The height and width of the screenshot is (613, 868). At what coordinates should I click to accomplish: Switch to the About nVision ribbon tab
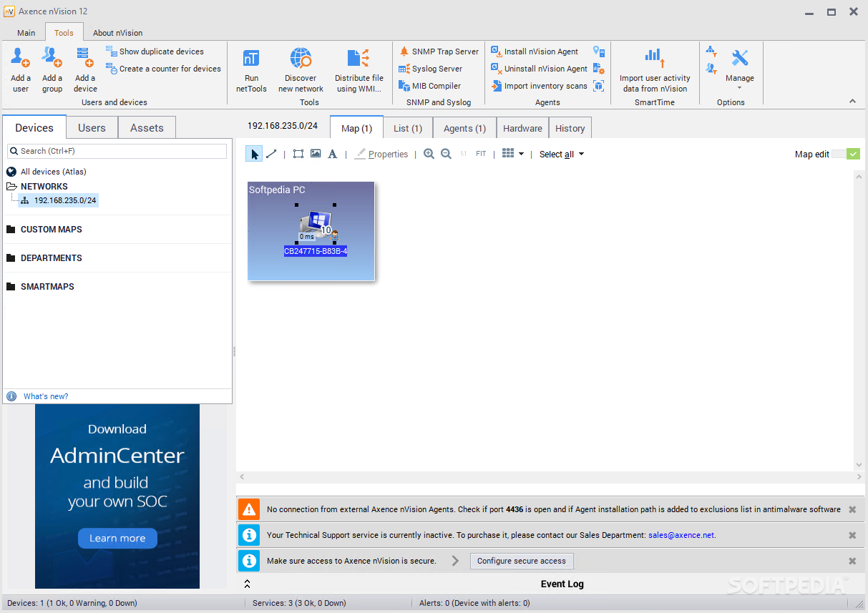(x=117, y=33)
